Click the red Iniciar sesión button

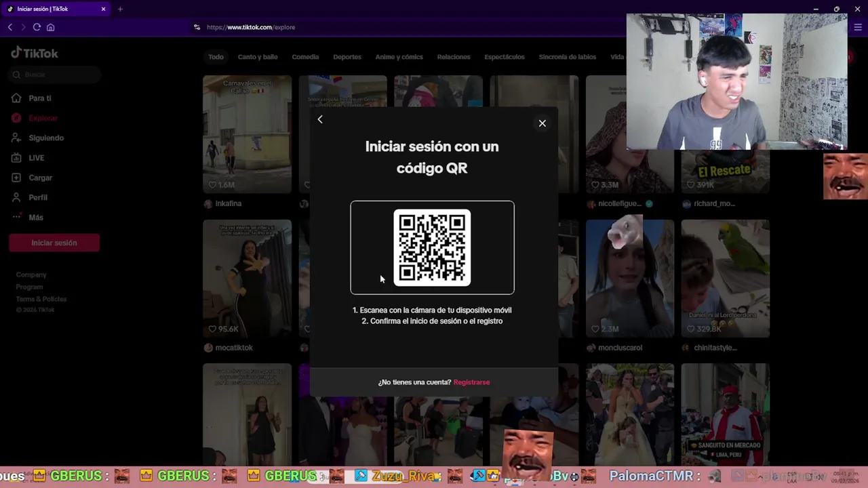click(x=54, y=243)
